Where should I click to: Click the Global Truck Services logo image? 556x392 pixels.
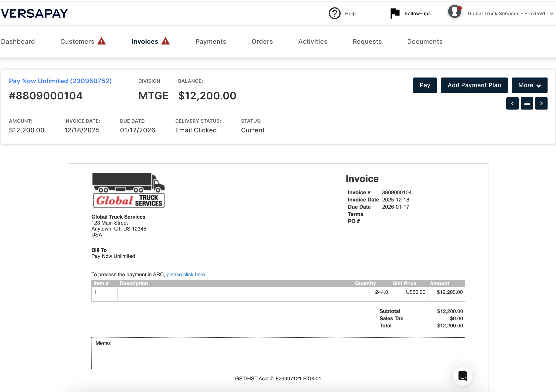coord(128,191)
